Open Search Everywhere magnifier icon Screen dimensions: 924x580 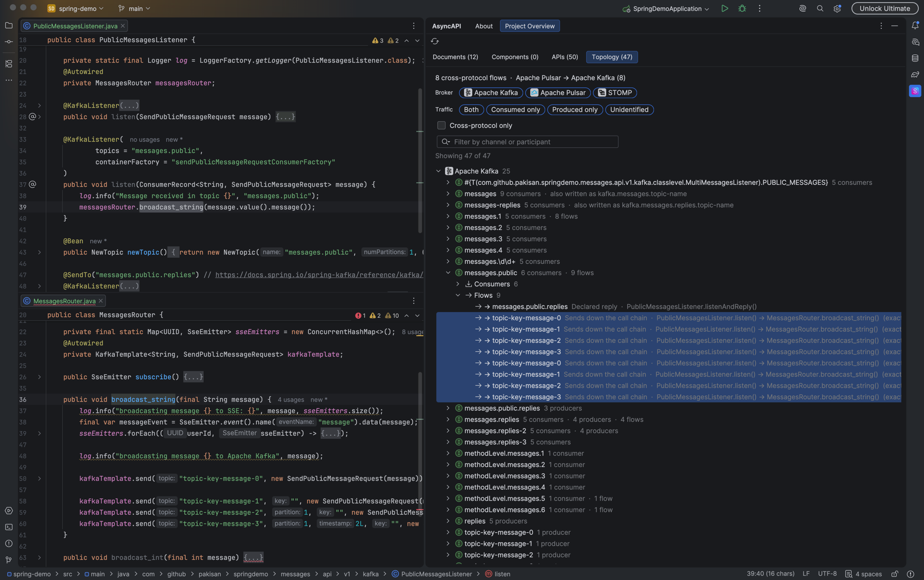click(820, 8)
